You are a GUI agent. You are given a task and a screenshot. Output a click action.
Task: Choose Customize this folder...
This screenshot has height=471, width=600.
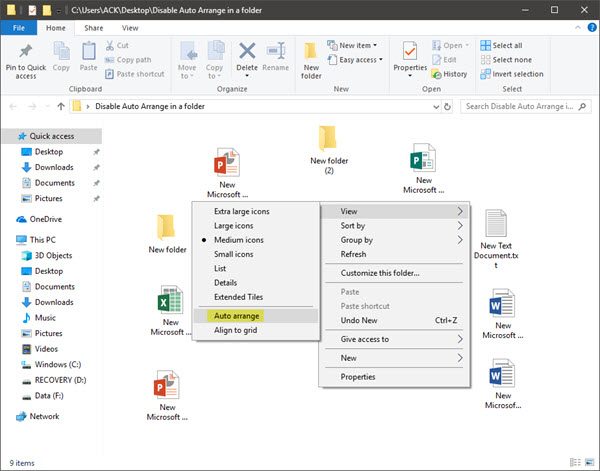(394, 273)
